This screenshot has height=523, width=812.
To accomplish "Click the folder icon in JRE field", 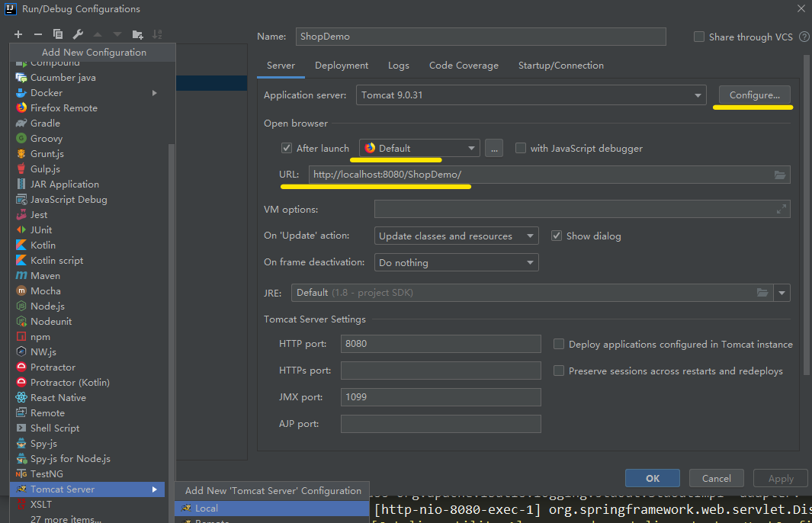I will click(x=762, y=293).
